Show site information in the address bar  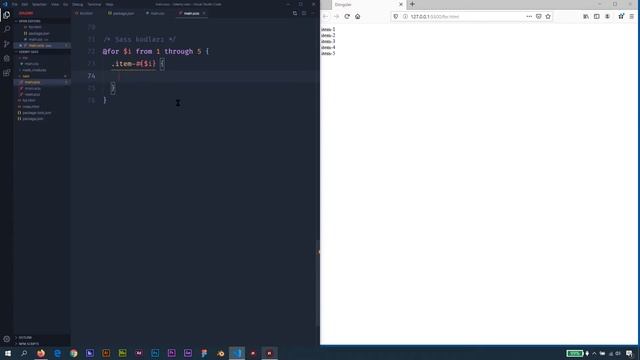coord(405,16)
